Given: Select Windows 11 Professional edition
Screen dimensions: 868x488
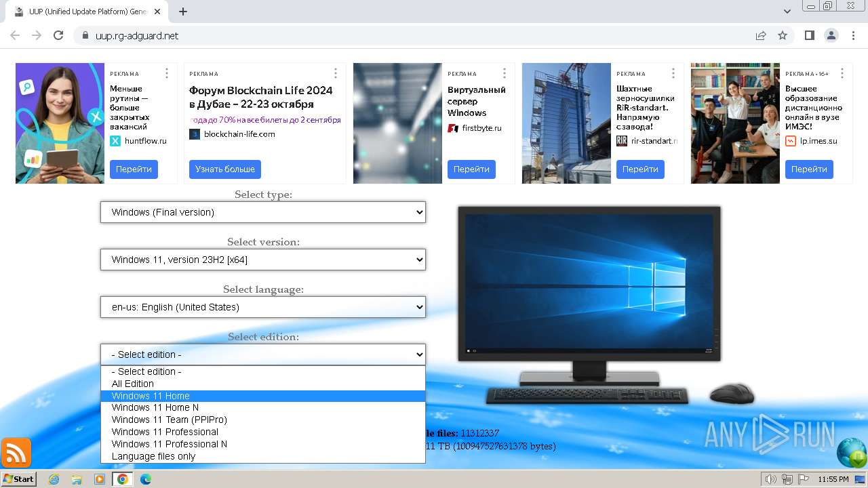Looking at the screenshot, I should pos(263,432).
